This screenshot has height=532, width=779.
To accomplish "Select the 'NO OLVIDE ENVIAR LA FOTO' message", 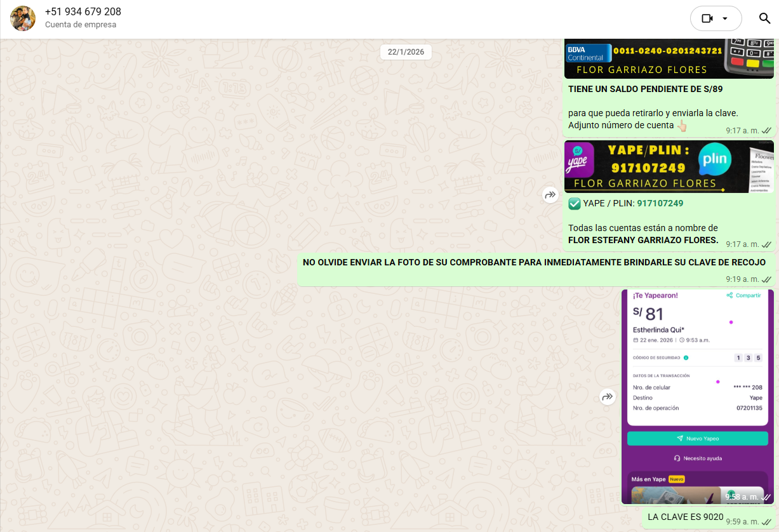I will tap(533, 263).
